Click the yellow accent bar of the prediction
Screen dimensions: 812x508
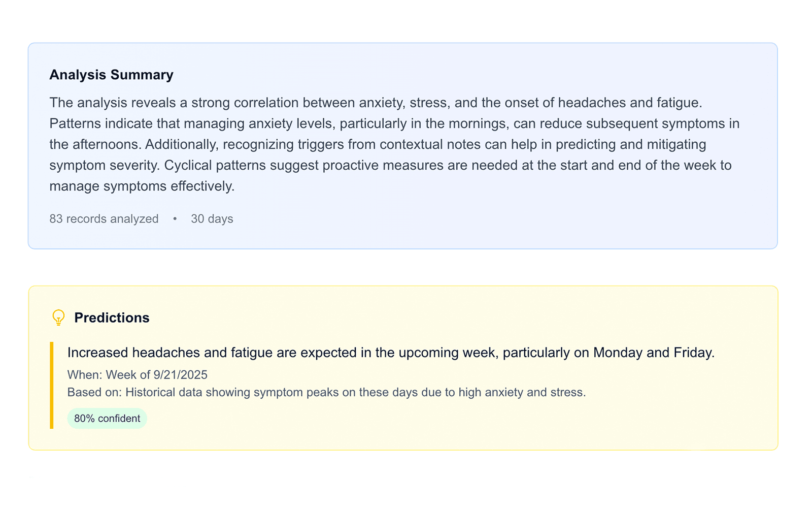(x=52, y=385)
